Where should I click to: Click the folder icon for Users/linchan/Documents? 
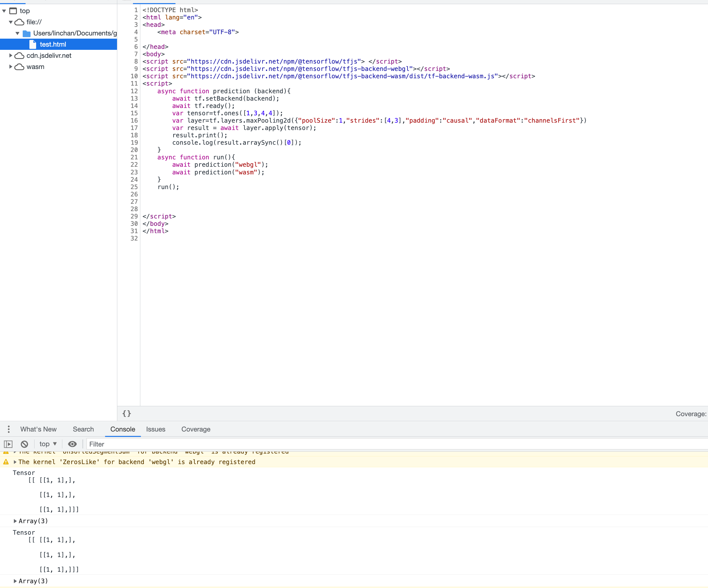pyautogui.click(x=27, y=33)
